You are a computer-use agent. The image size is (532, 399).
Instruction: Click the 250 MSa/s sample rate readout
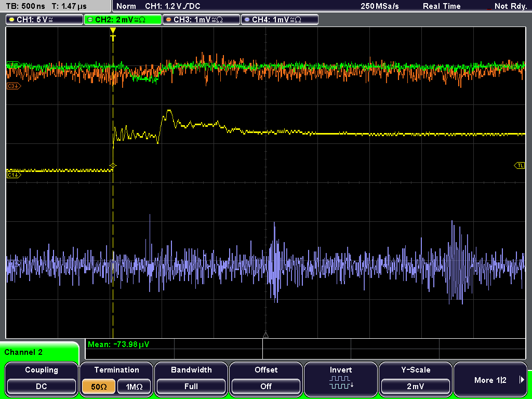380,6
